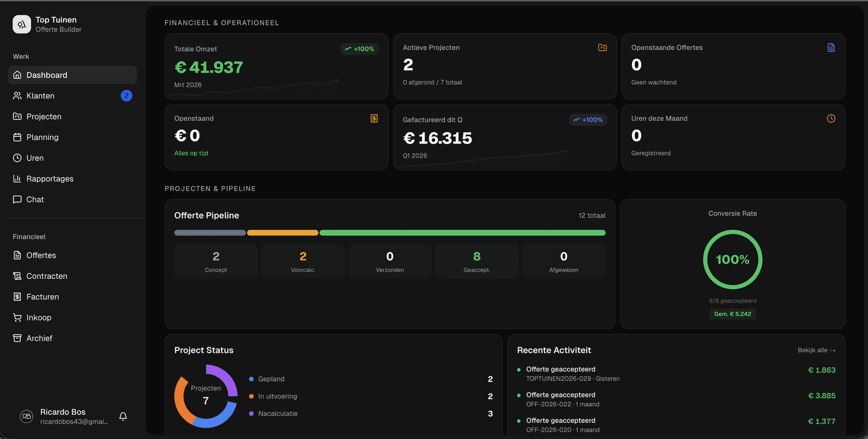
Task: Click the Openstaande Offertes document icon
Action: (x=830, y=48)
